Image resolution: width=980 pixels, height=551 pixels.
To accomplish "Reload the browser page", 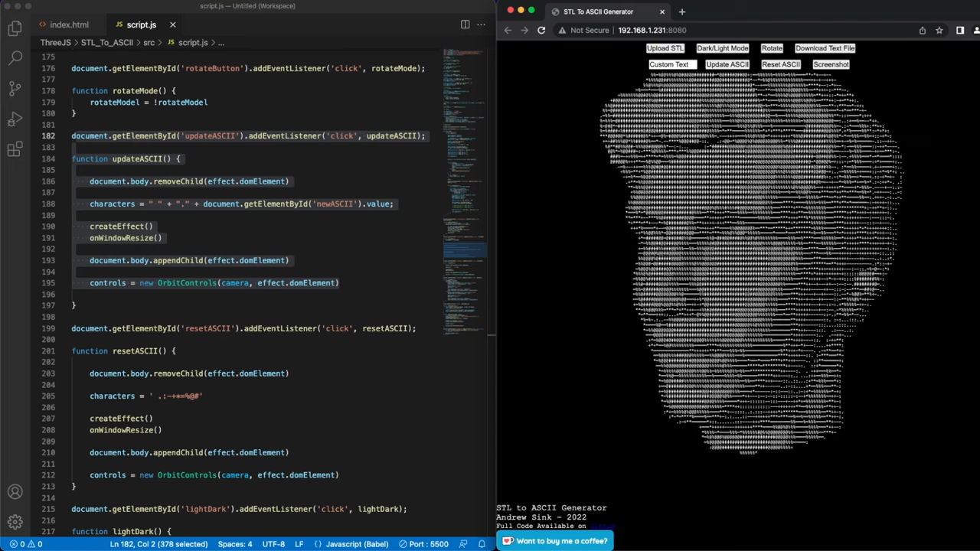I will tap(541, 31).
